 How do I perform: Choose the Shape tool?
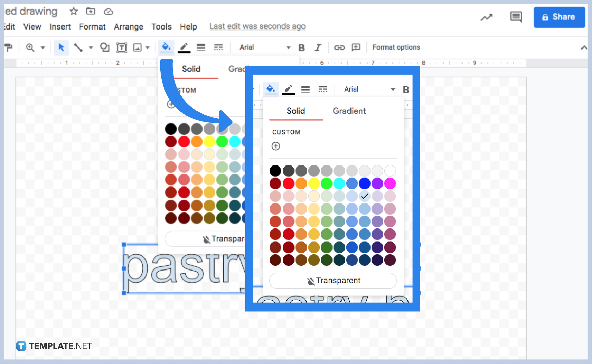coord(105,47)
